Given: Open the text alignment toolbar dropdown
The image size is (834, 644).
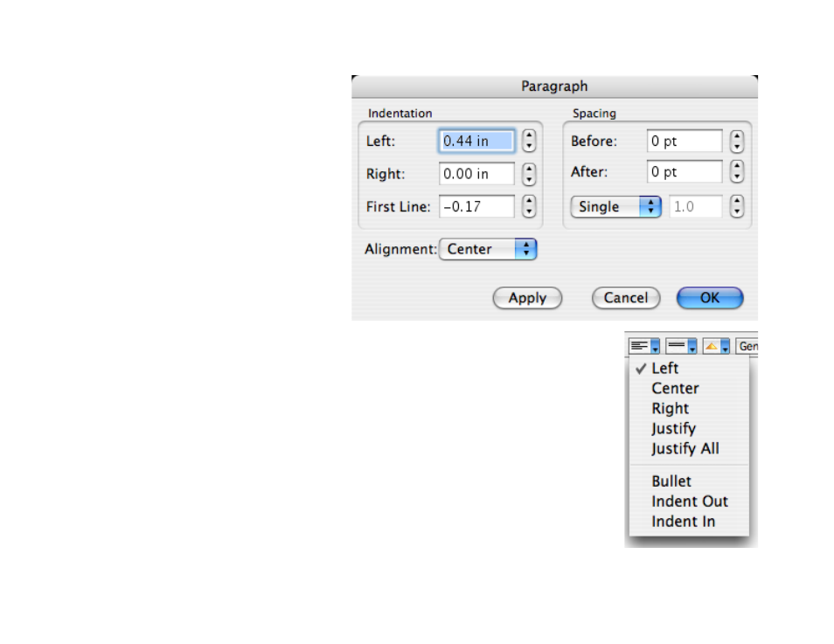Looking at the screenshot, I should 644,346.
